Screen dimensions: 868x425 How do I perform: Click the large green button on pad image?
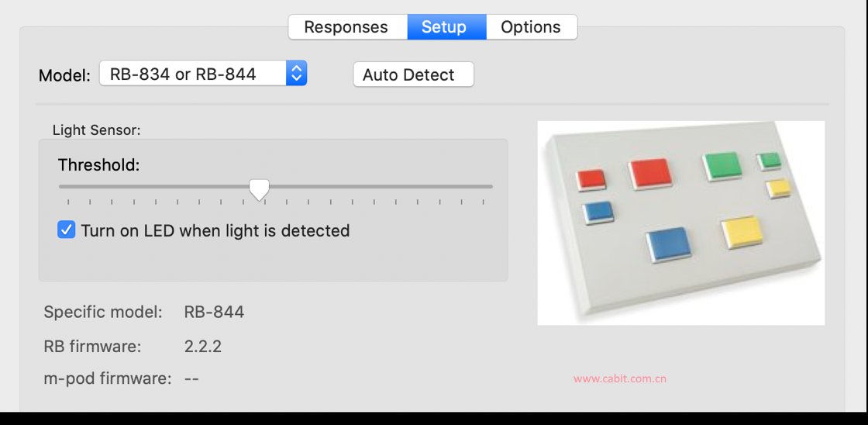[722, 166]
